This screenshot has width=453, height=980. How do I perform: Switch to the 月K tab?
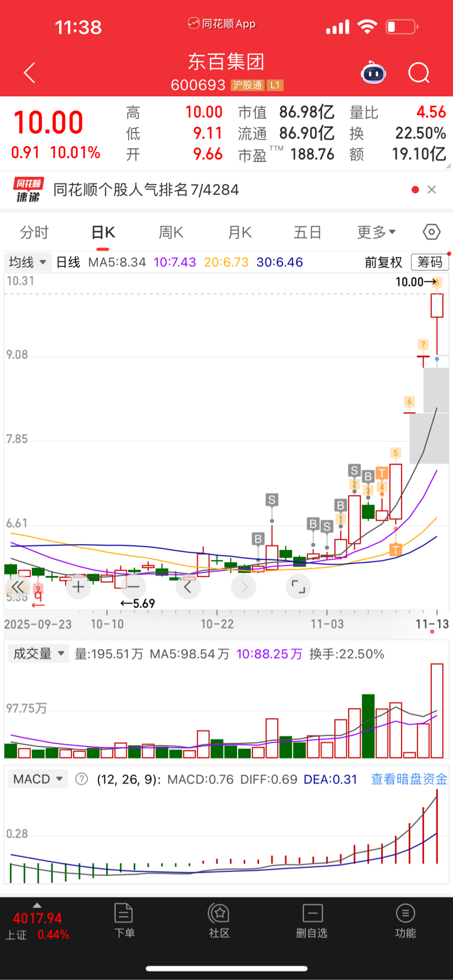[239, 232]
